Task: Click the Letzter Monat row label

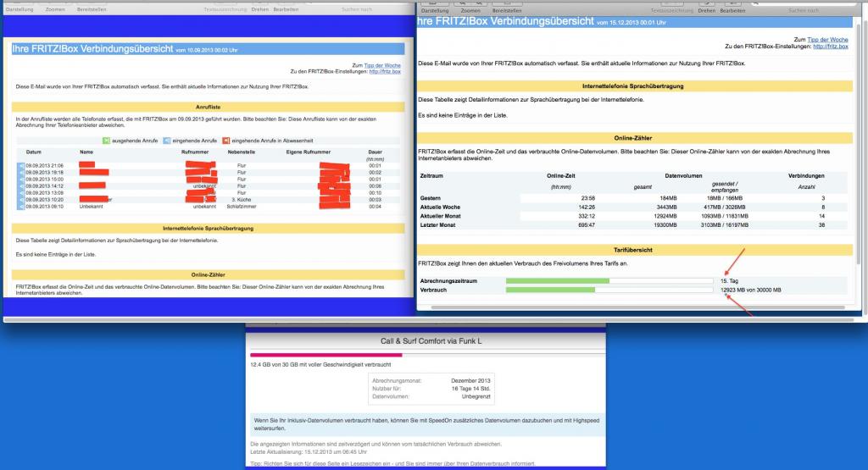Action: 437,225
